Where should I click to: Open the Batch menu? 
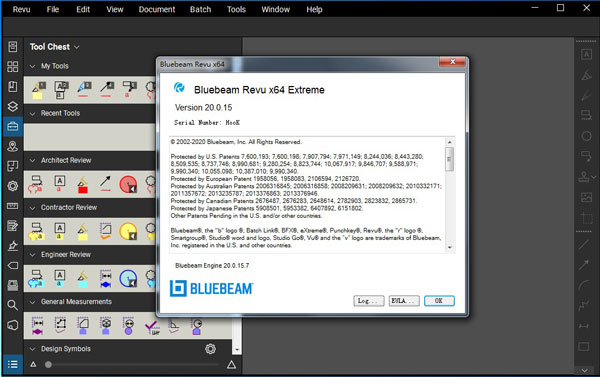(x=200, y=9)
